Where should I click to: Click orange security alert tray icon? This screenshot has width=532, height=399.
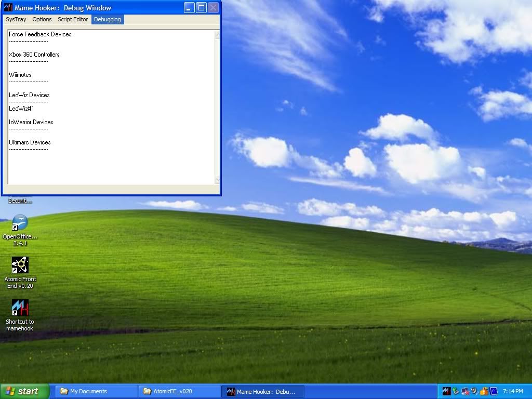pyautogui.click(x=484, y=392)
